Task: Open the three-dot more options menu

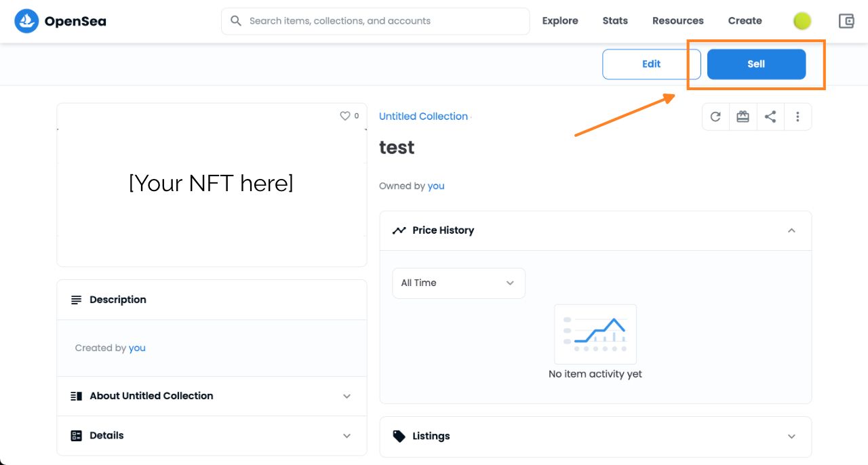Action: (x=797, y=117)
